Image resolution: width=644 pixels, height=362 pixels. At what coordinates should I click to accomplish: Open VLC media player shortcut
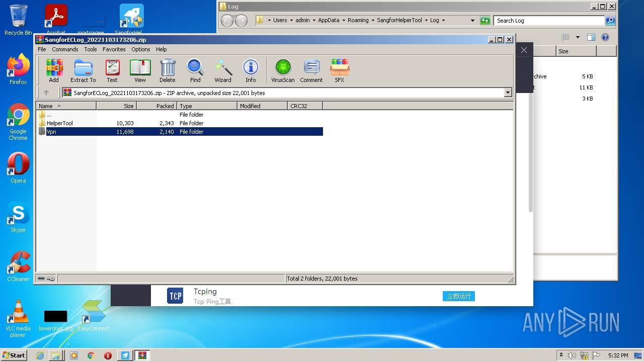pyautogui.click(x=18, y=319)
